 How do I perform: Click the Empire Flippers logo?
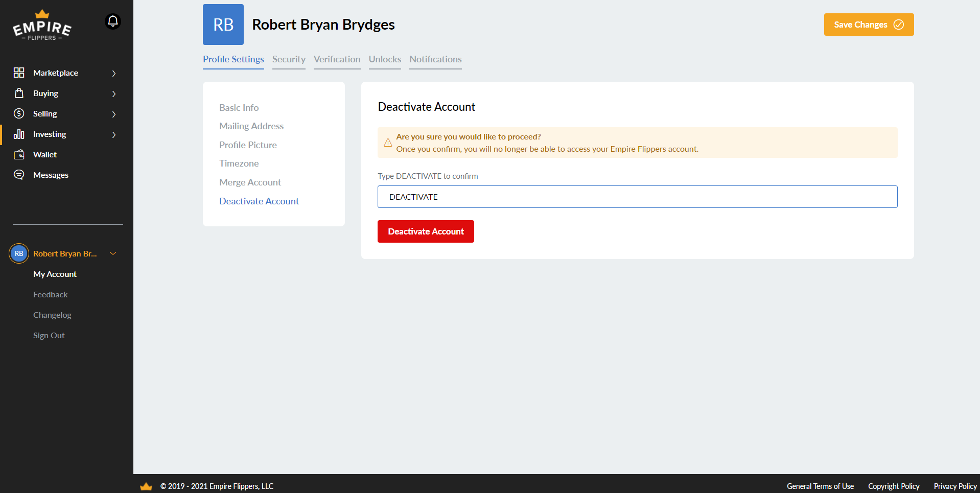pos(42,25)
